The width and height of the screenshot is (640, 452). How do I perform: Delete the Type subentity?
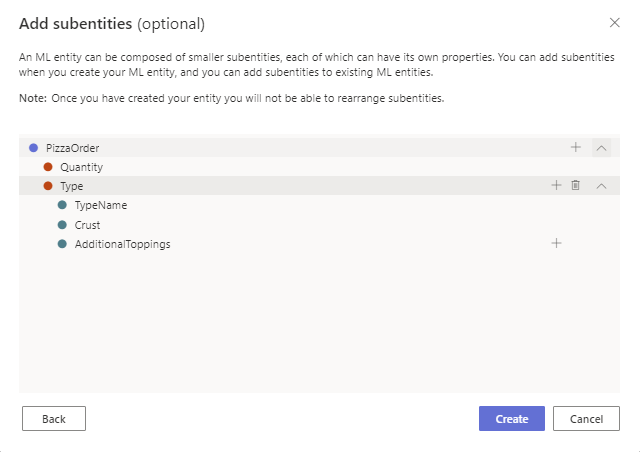[575, 185]
